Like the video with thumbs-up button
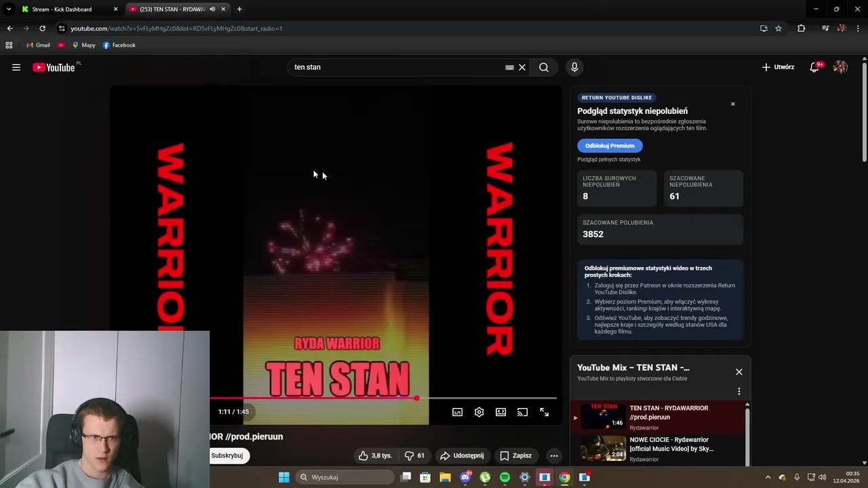The image size is (868, 488). 375,455
